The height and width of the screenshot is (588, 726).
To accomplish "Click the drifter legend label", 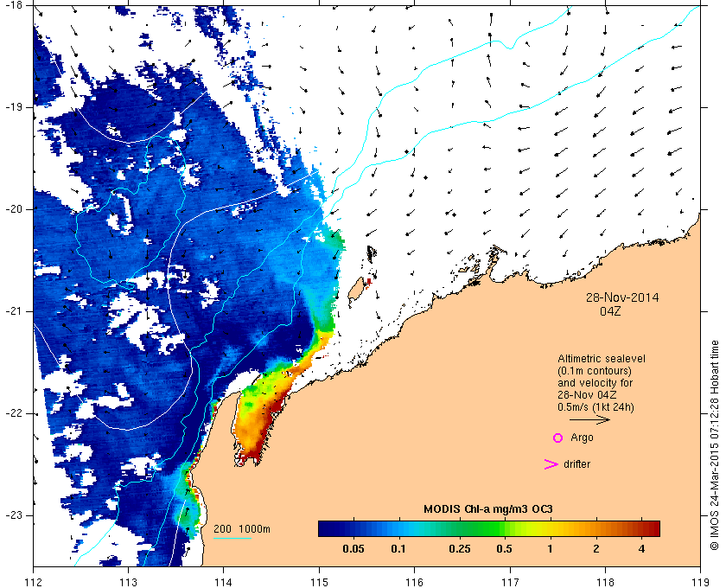I will 577,464.
